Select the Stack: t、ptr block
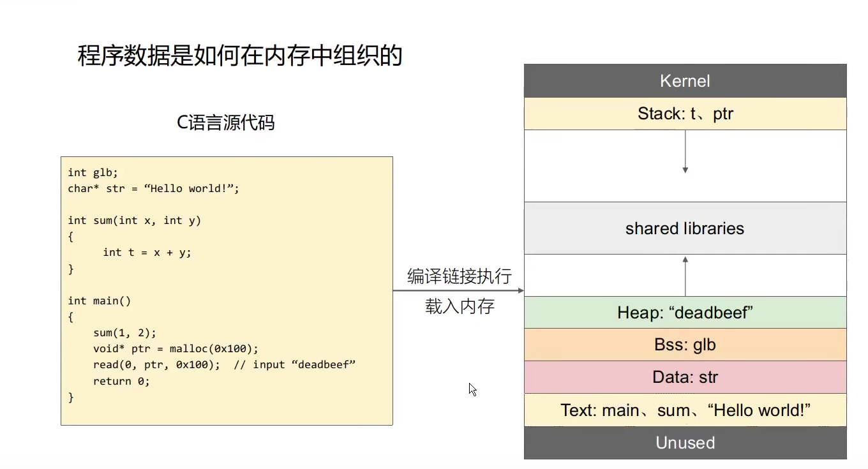This screenshot has width=868, height=469. tap(685, 114)
